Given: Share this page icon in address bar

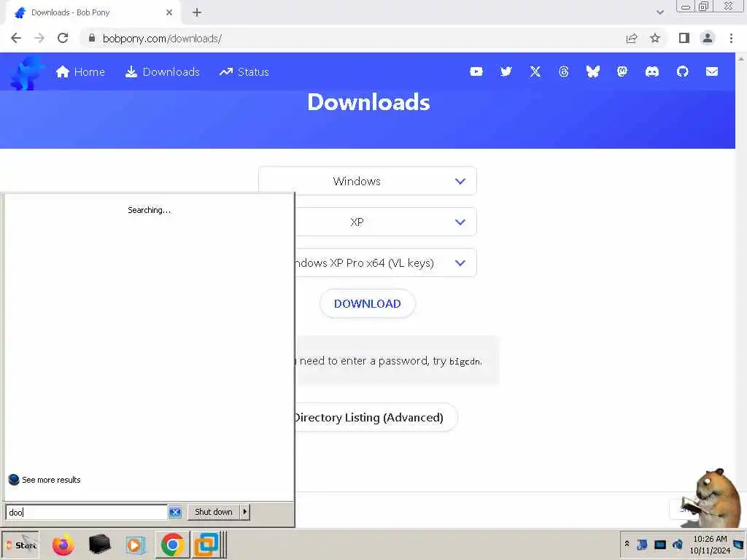Looking at the screenshot, I should [x=632, y=38].
